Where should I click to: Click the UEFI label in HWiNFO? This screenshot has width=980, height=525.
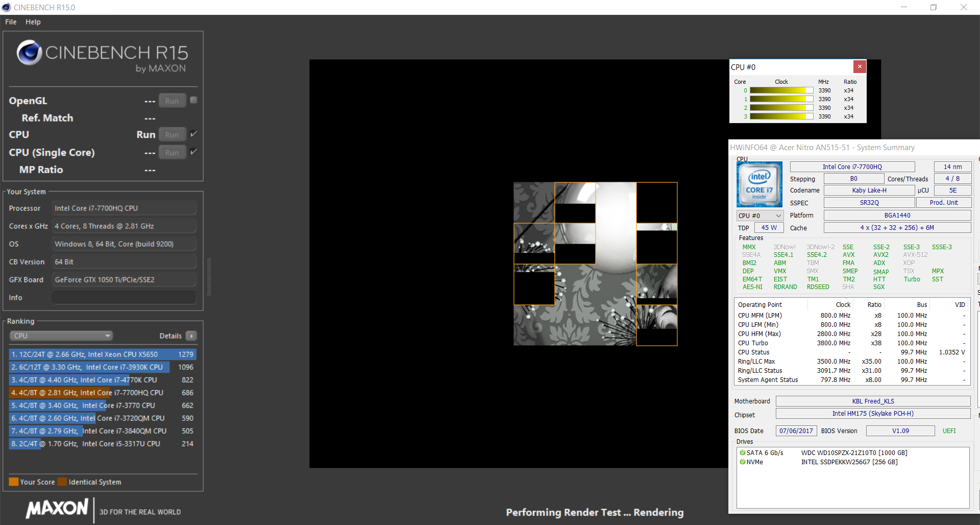click(949, 431)
